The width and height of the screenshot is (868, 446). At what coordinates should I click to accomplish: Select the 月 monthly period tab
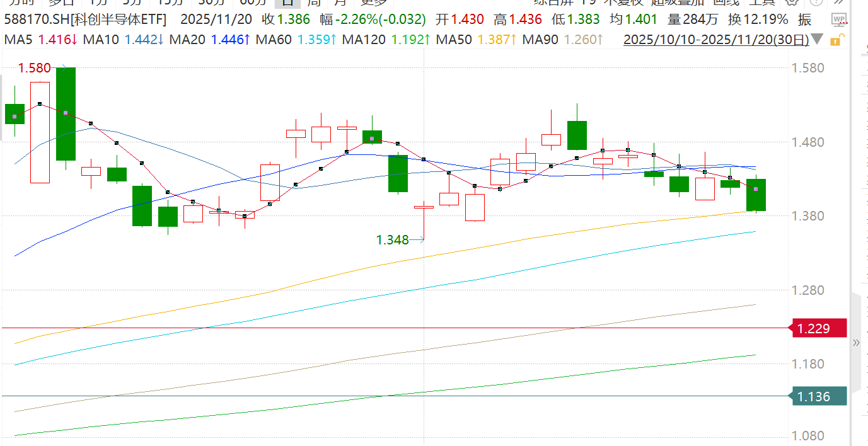pyautogui.click(x=340, y=2)
